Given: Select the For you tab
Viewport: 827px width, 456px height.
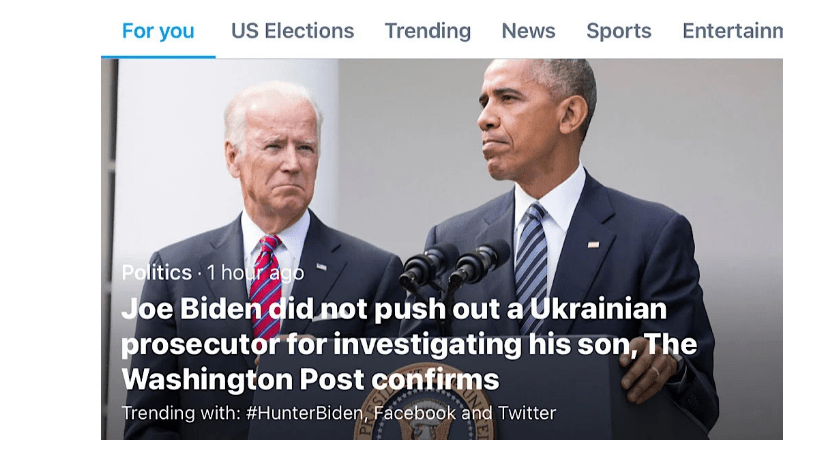Looking at the screenshot, I should point(158,31).
